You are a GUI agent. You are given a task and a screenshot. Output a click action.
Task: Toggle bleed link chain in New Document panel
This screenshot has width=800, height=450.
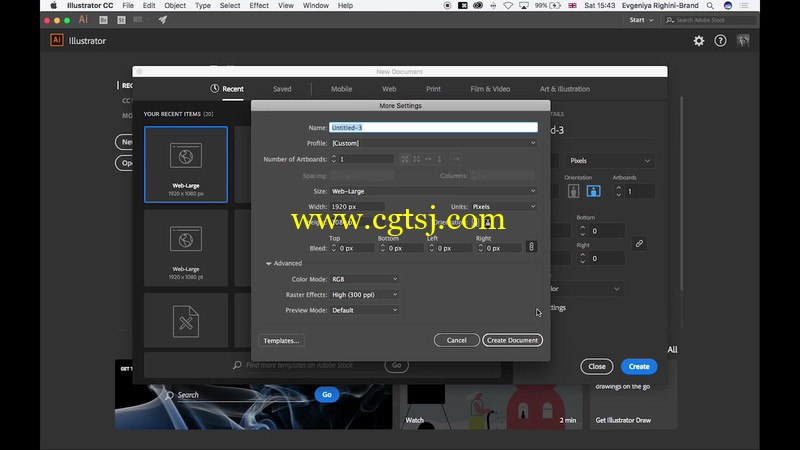click(639, 244)
